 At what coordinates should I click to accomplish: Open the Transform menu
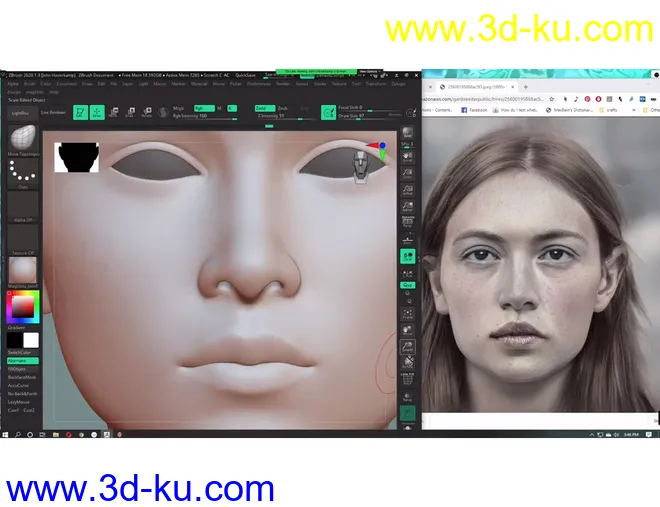point(376,84)
